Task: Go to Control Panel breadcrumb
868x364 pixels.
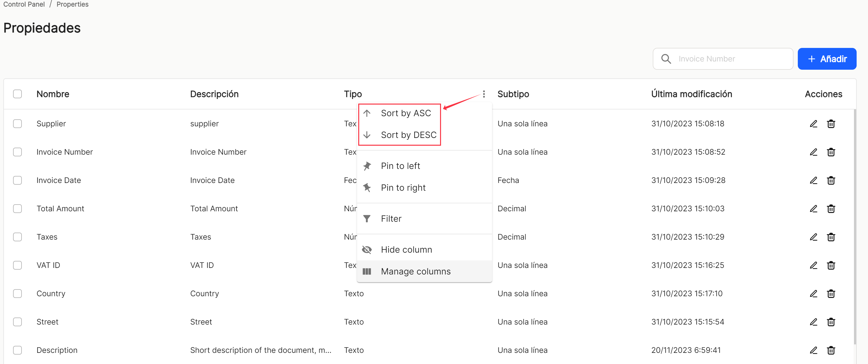Action: click(x=24, y=4)
